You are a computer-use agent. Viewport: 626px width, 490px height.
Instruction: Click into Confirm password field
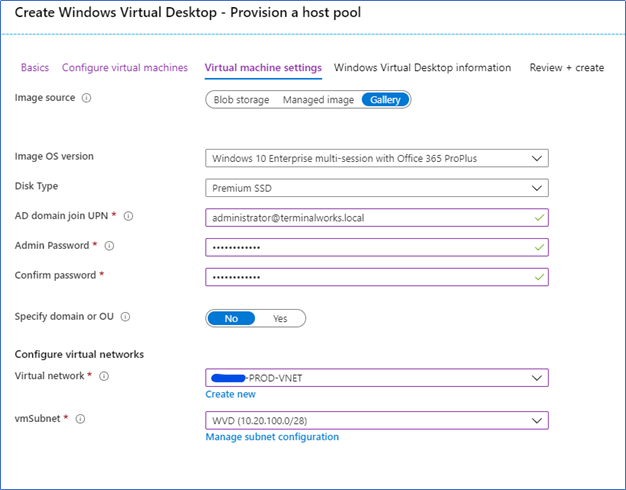coord(377,277)
